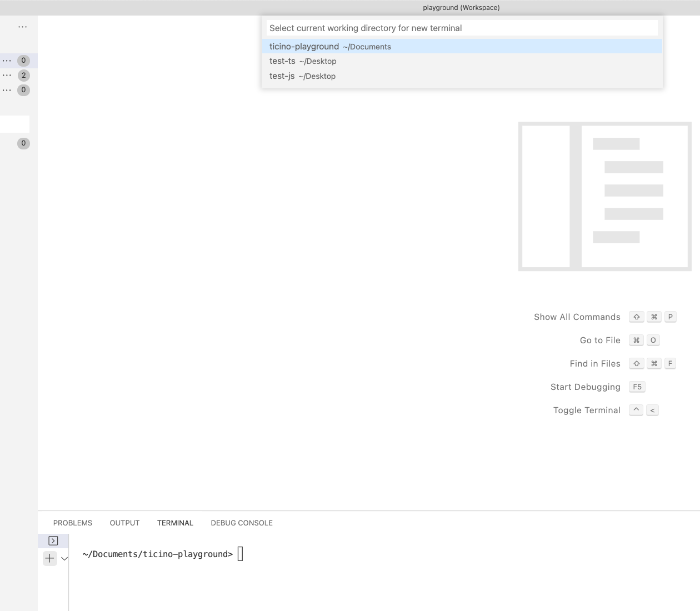Screen dimensions: 700x611
Task: Switch to the DEBUG CONSOLE tab
Action: point(242,523)
